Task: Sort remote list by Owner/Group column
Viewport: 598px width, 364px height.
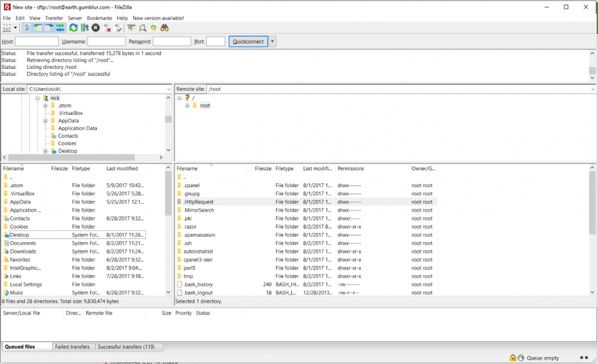Action: point(423,169)
